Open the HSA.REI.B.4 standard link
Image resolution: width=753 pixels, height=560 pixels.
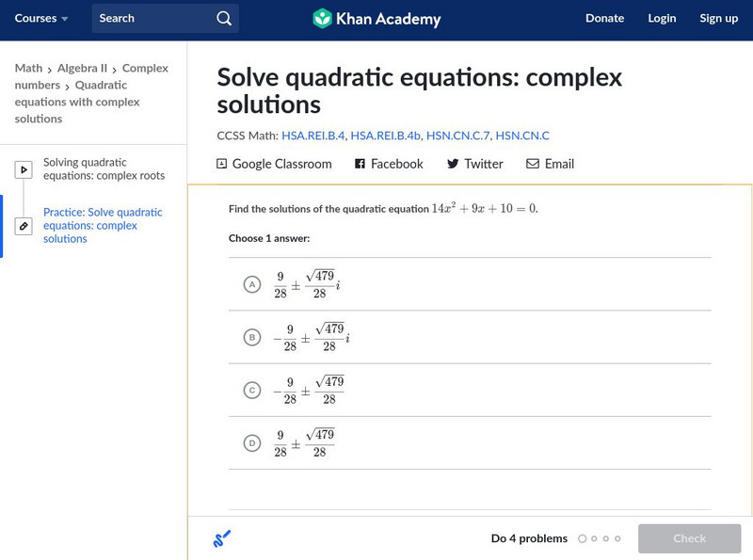[312, 136]
